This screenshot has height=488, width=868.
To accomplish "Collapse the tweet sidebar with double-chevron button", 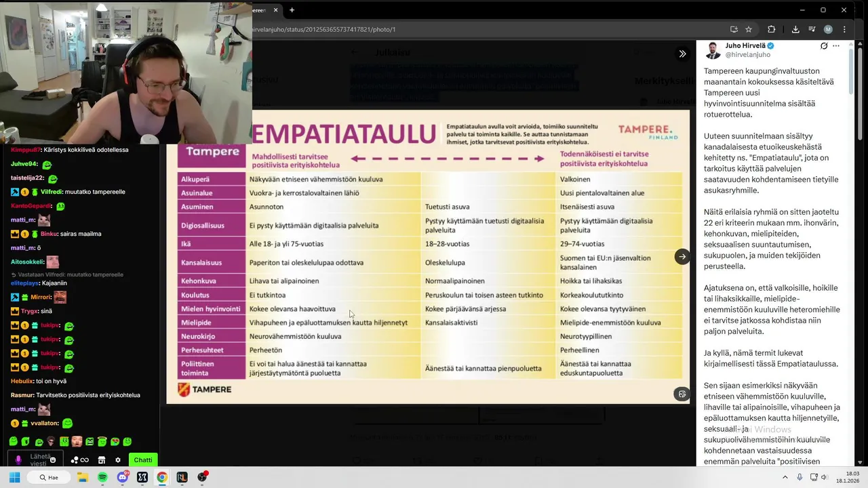I will (682, 54).
